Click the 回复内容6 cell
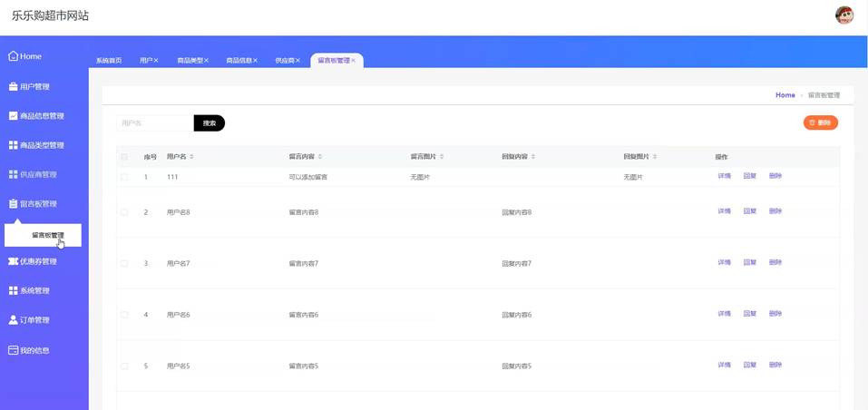 [x=516, y=315]
